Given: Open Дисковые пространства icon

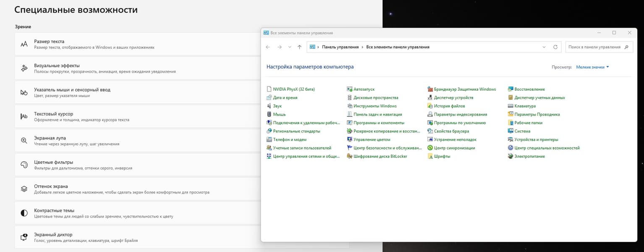Looking at the screenshot, I should 350,97.
